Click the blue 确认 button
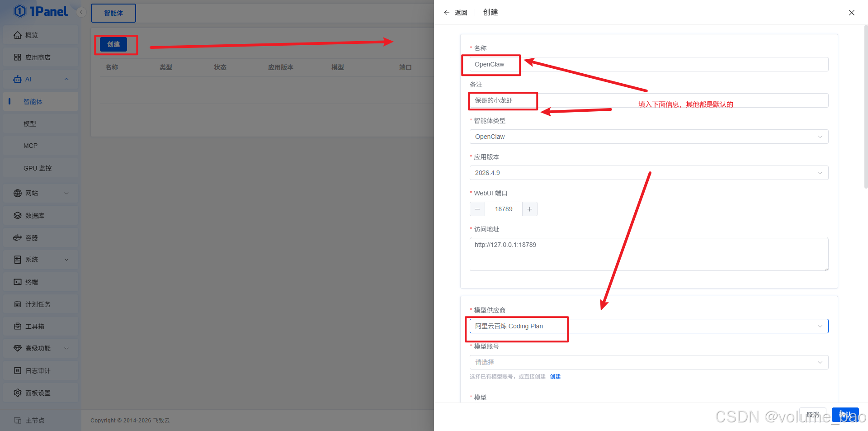868x431 pixels. (x=845, y=414)
